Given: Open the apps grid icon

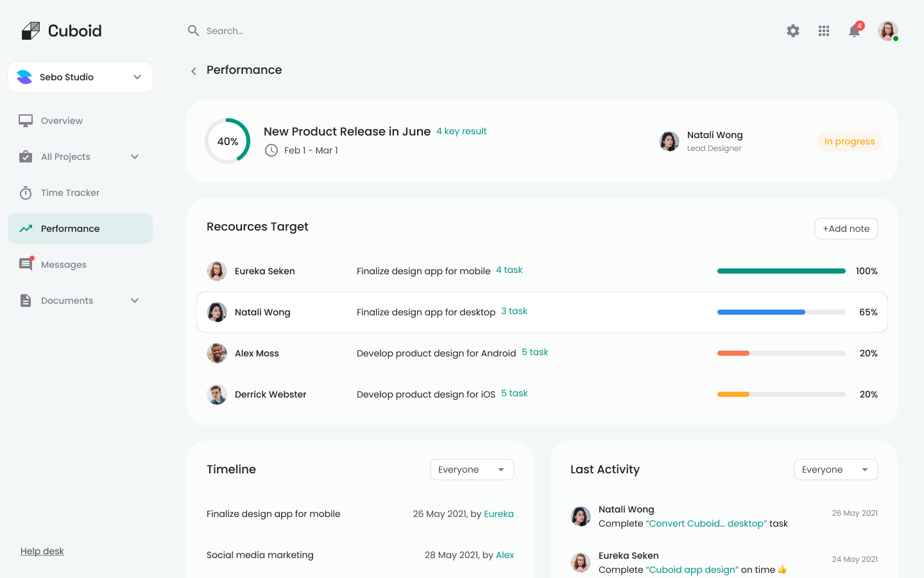Looking at the screenshot, I should 824,31.
